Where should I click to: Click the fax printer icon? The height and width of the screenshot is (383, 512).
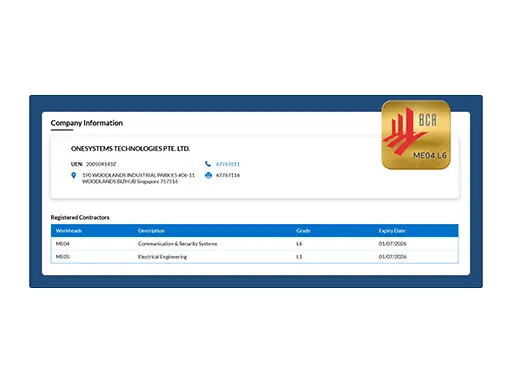(x=208, y=175)
